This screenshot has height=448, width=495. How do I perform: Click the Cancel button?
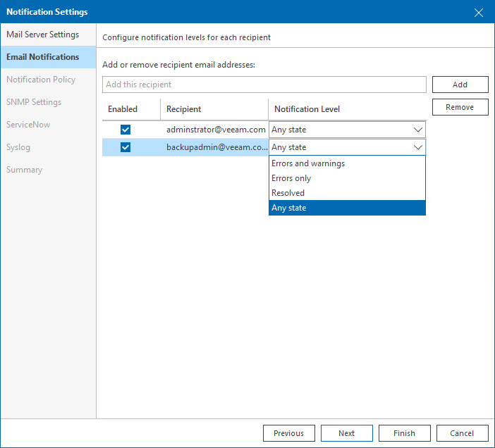point(462,433)
